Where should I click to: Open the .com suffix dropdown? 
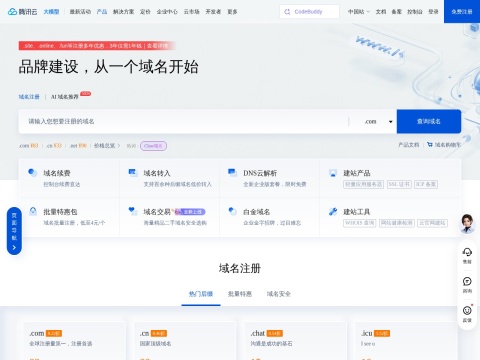[x=377, y=122]
